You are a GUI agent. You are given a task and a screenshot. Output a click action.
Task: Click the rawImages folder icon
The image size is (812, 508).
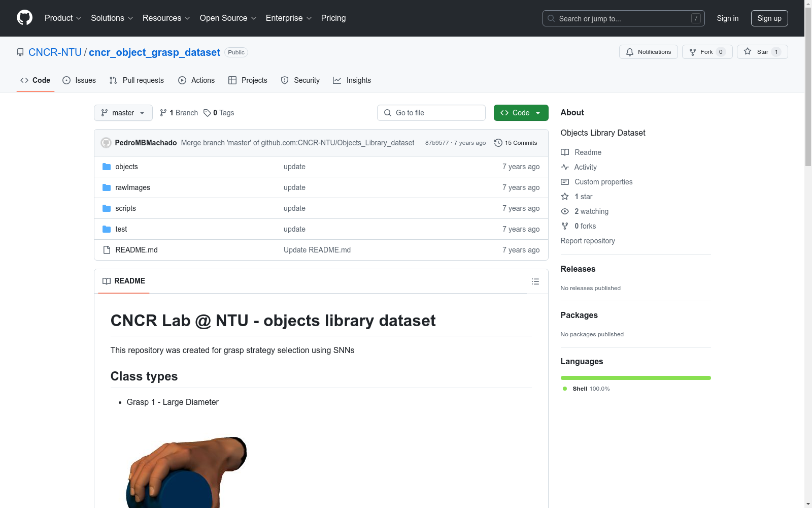click(107, 187)
